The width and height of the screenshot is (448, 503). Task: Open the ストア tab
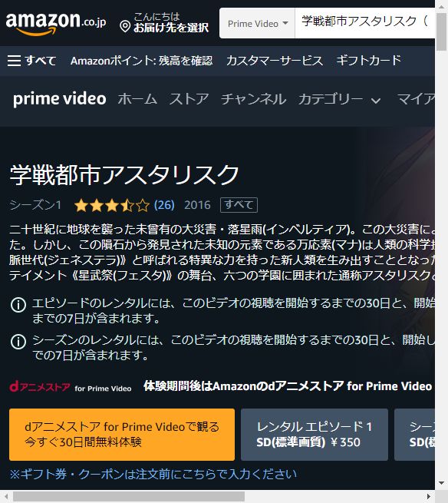189,99
